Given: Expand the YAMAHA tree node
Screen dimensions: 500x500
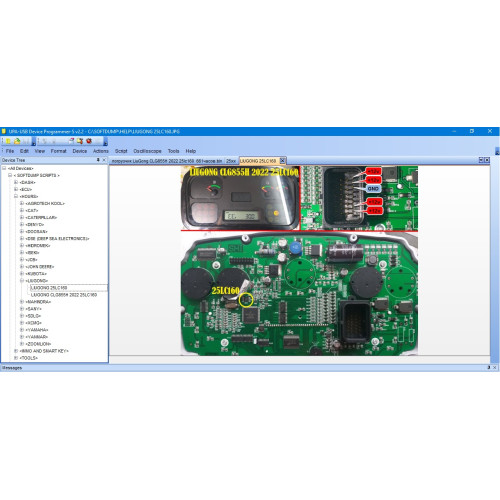Looking at the screenshot, I should pos(22,330).
